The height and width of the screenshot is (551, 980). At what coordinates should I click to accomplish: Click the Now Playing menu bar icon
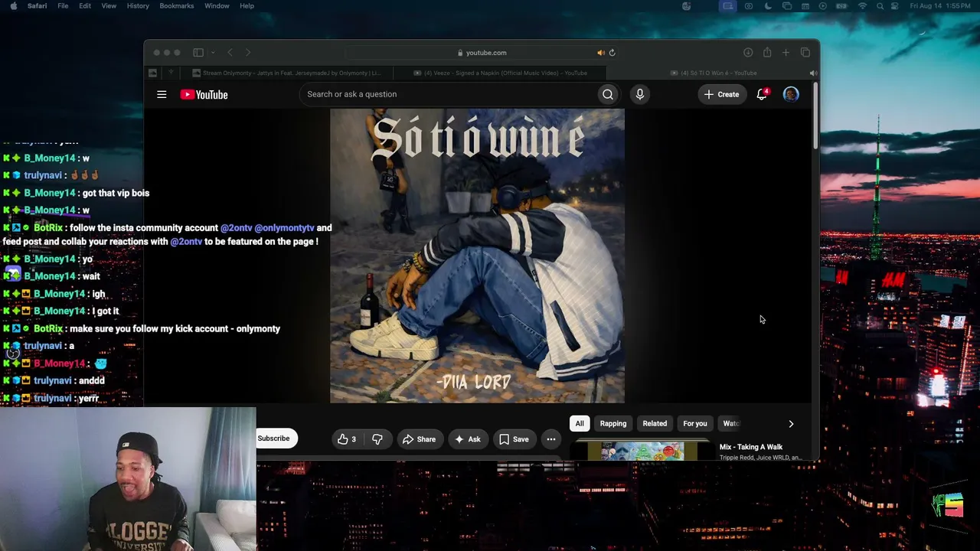click(x=823, y=6)
